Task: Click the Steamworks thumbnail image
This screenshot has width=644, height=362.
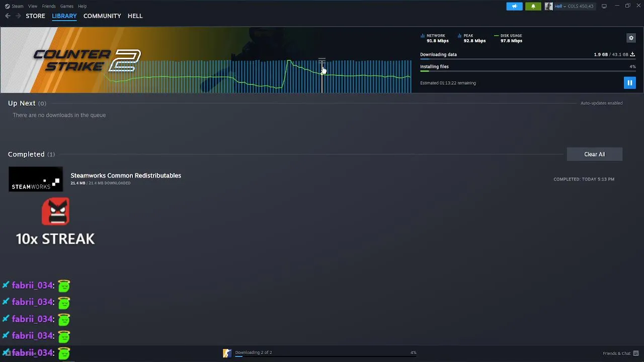Action: 36,179
